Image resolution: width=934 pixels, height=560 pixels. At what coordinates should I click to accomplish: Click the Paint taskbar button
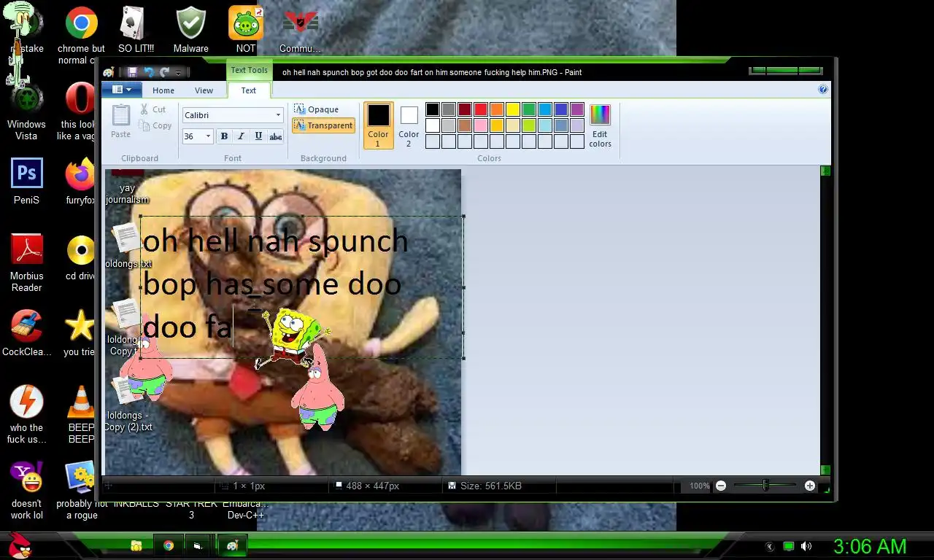[233, 545]
